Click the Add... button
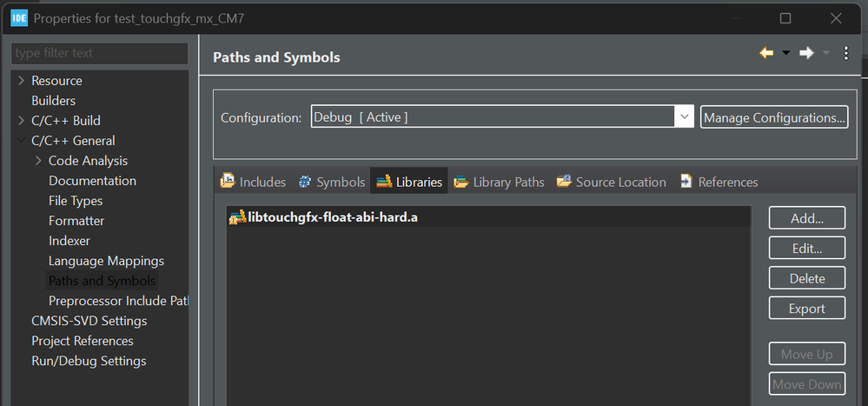The height and width of the screenshot is (406, 868). [806, 218]
